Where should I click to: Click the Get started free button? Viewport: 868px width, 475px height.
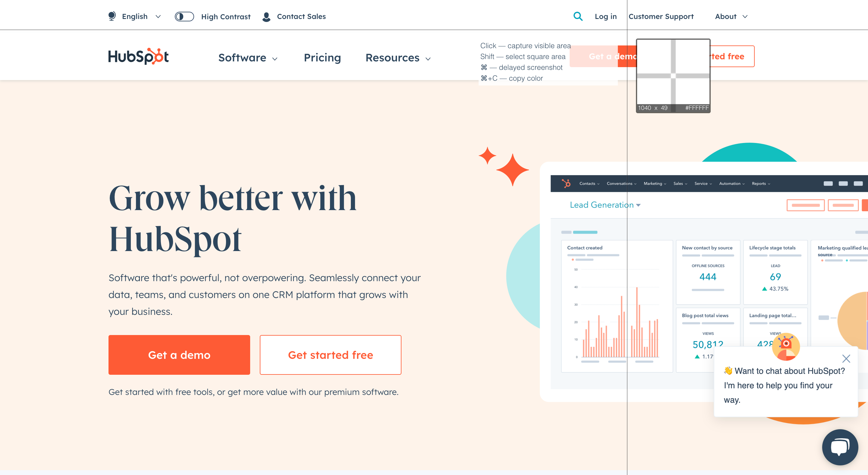pos(330,355)
